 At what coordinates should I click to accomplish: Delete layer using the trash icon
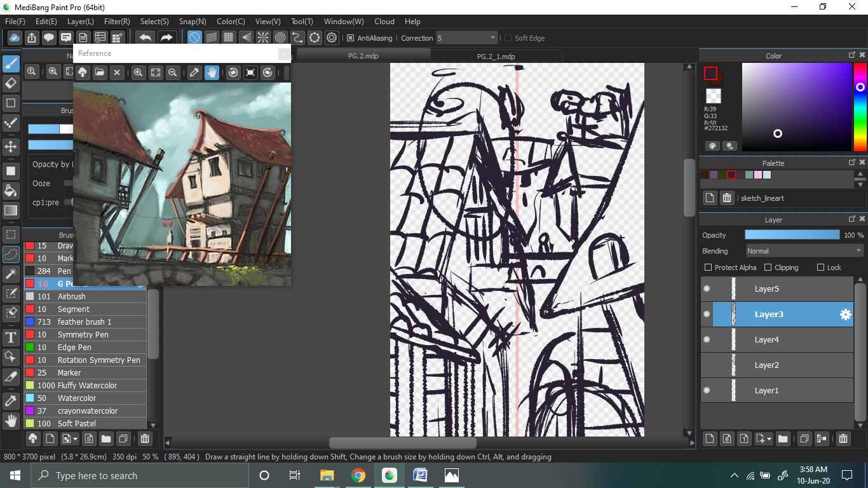(843, 438)
